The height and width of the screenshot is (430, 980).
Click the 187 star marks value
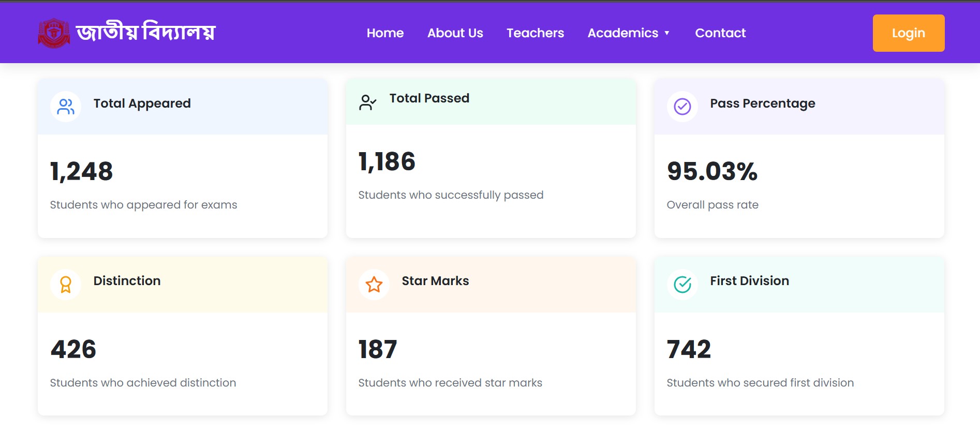pos(378,349)
